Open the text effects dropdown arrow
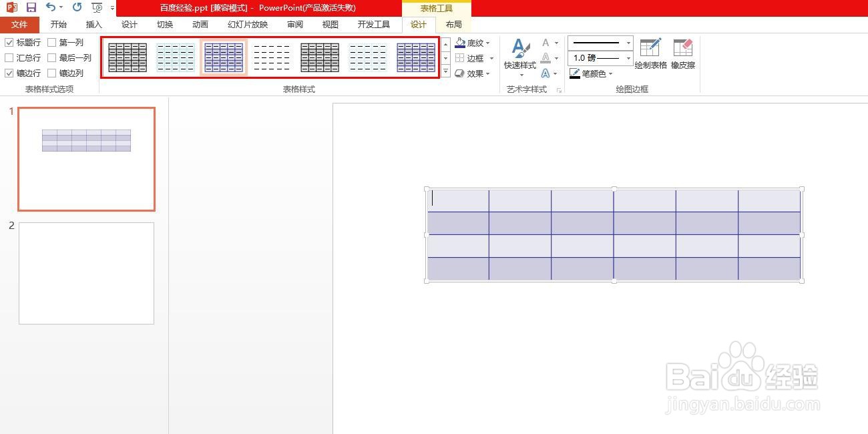This screenshot has height=434, width=868. click(556, 74)
